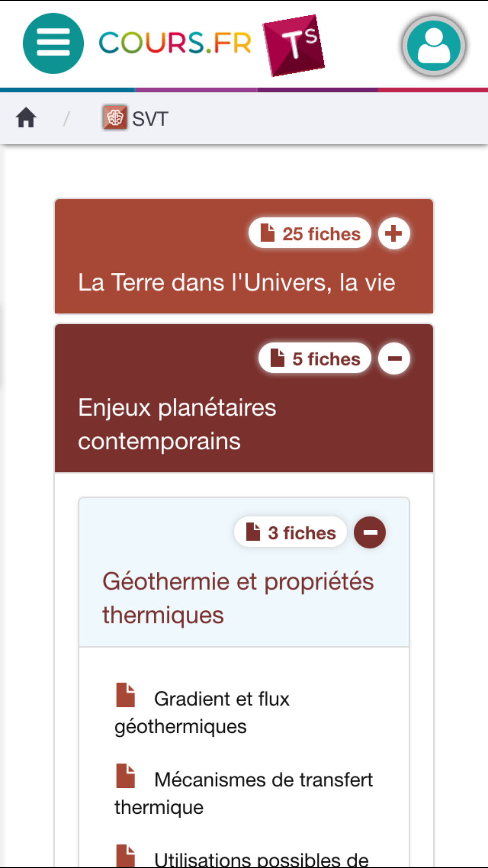Click the document icon beside Mécanismes de transfert
The width and height of the screenshot is (488, 868).
(x=126, y=776)
